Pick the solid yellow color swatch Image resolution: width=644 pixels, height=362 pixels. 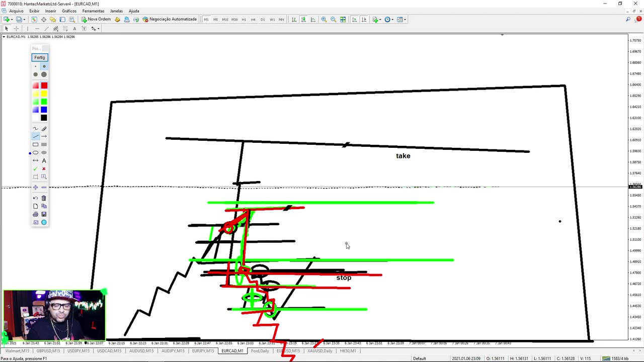[44, 94]
